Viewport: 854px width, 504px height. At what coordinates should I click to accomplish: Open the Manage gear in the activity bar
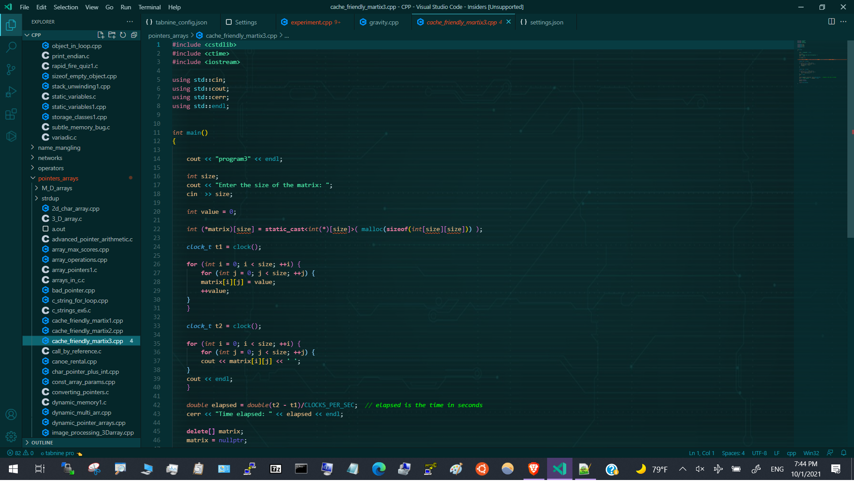pyautogui.click(x=11, y=436)
